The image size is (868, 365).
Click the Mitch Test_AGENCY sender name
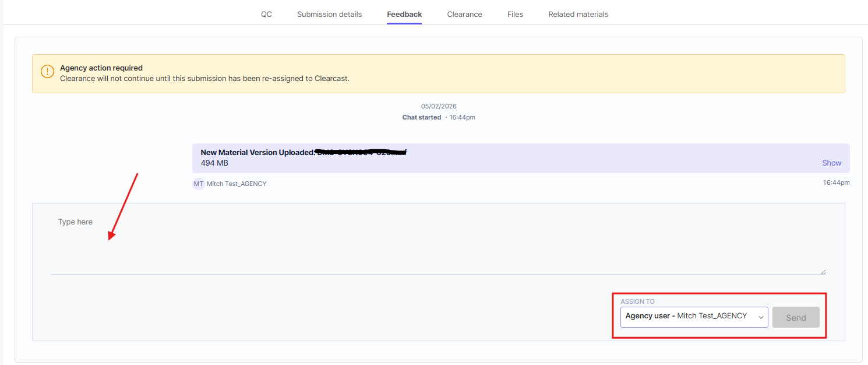tap(237, 184)
